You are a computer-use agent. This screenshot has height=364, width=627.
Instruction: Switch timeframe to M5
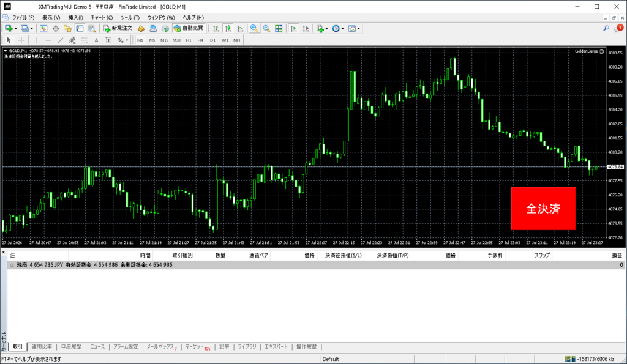click(152, 40)
